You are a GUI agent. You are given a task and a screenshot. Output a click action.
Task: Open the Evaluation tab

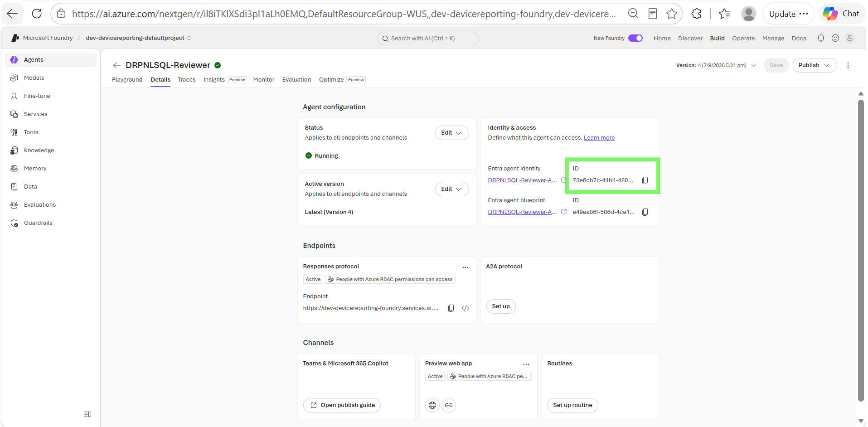tap(296, 80)
